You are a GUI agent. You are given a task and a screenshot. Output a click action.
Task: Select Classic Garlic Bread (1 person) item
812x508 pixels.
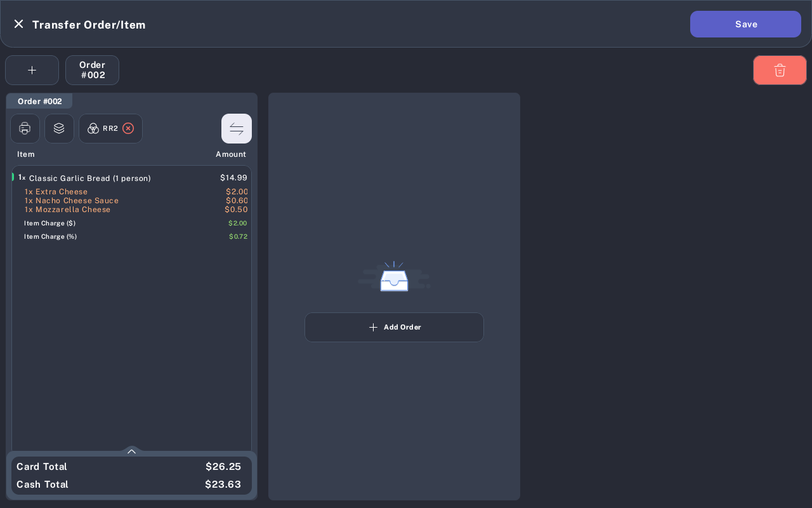(132, 178)
